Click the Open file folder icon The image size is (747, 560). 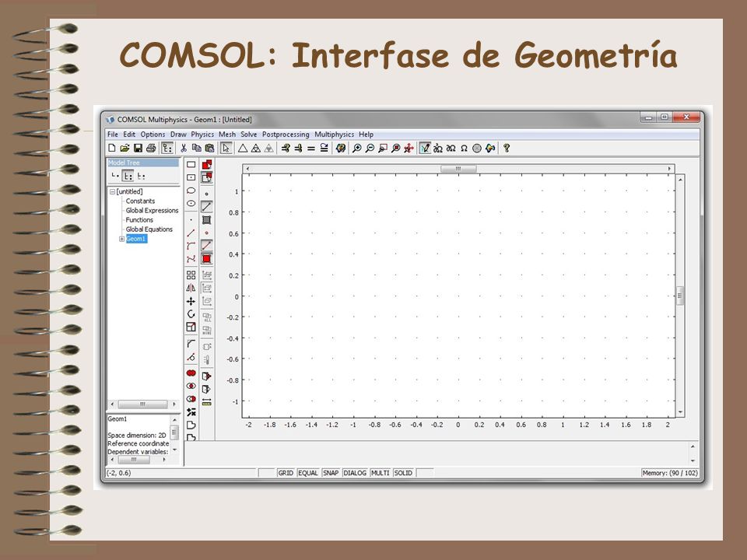click(124, 148)
